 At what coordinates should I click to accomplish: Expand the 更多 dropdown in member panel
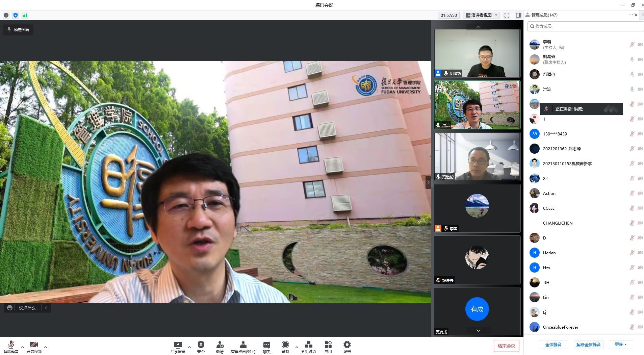pos(620,345)
